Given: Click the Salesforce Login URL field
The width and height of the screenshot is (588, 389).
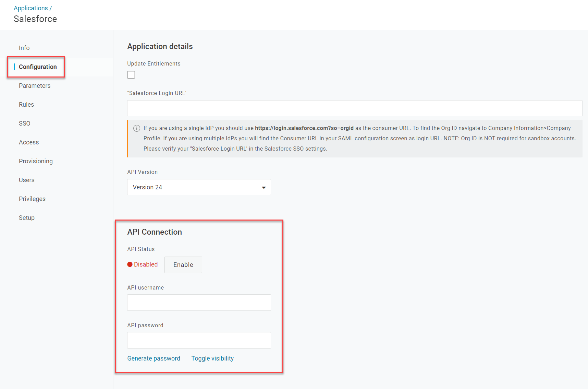Looking at the screenshot, I should 355,108.
